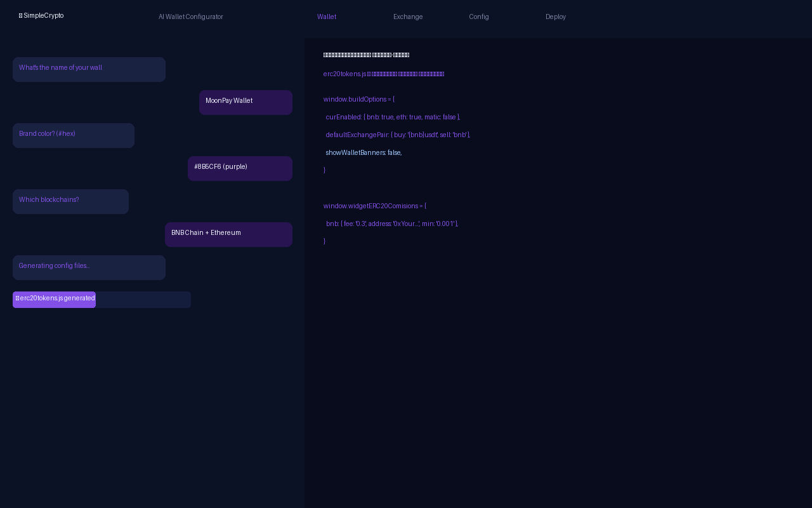
Task: Open the Config tab
Action: click(x=479, y=17)
